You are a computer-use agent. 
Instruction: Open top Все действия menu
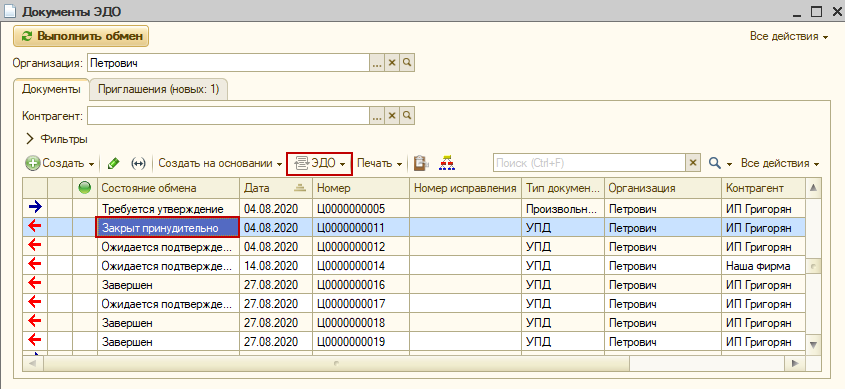click(x=788, y=37)
